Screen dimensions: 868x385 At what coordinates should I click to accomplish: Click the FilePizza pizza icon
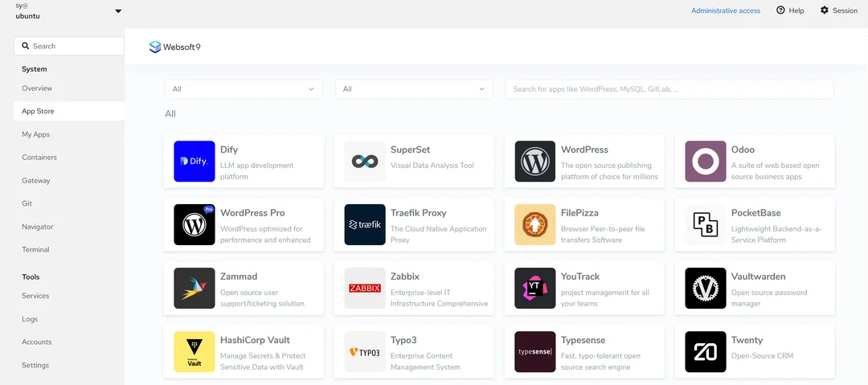pos(535,224)
